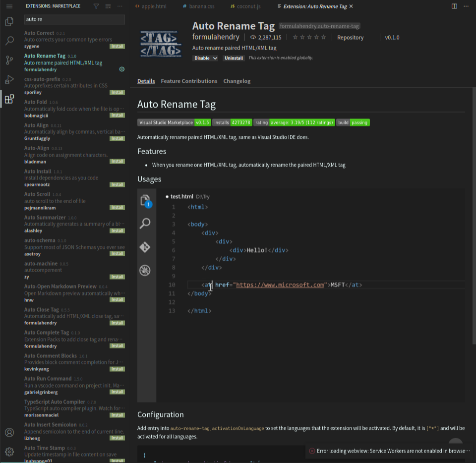This screenshot has width=476, height=463.
Task: Open the Run and Debug view
Action: 9,79
